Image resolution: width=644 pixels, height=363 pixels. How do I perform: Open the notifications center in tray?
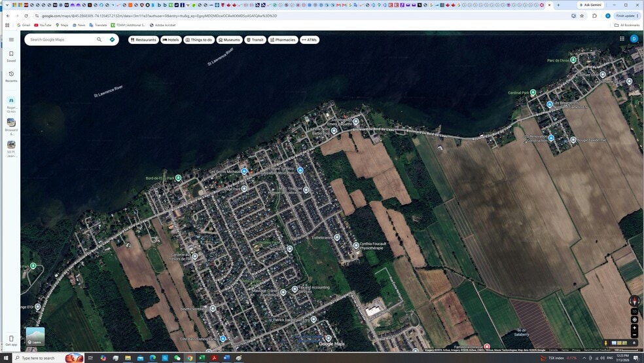pyautogui.click(x=635, y=358)
